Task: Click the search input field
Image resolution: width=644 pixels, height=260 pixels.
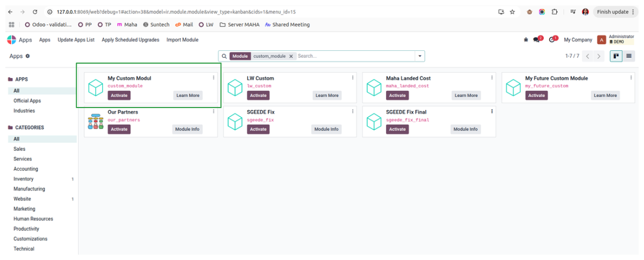Action: [353, 56]
